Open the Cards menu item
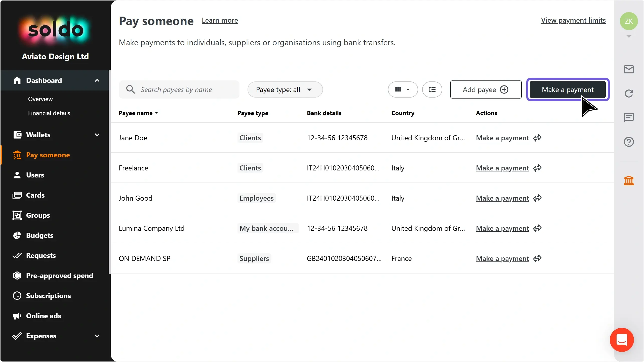Viewport: 644px width, 362px height. (35, 195)
